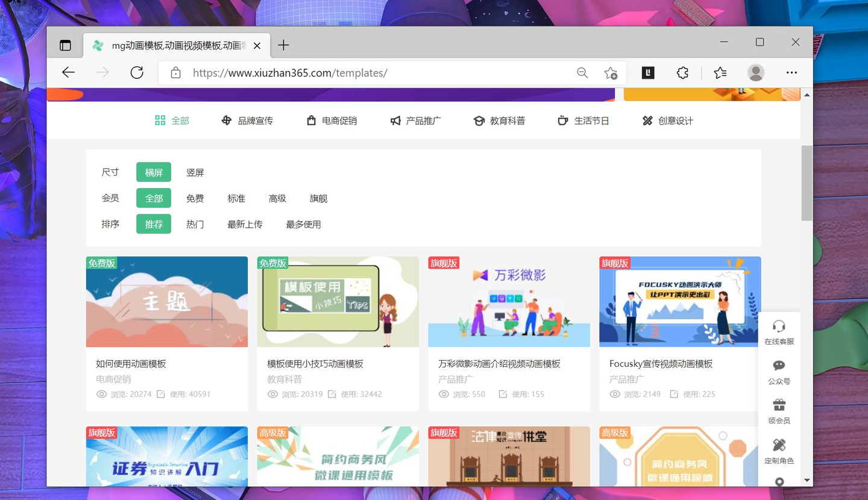Viewport: 868px width, 500px height.
Task: Select the 品牌宣传 category tab
Action: pos(247,120)
